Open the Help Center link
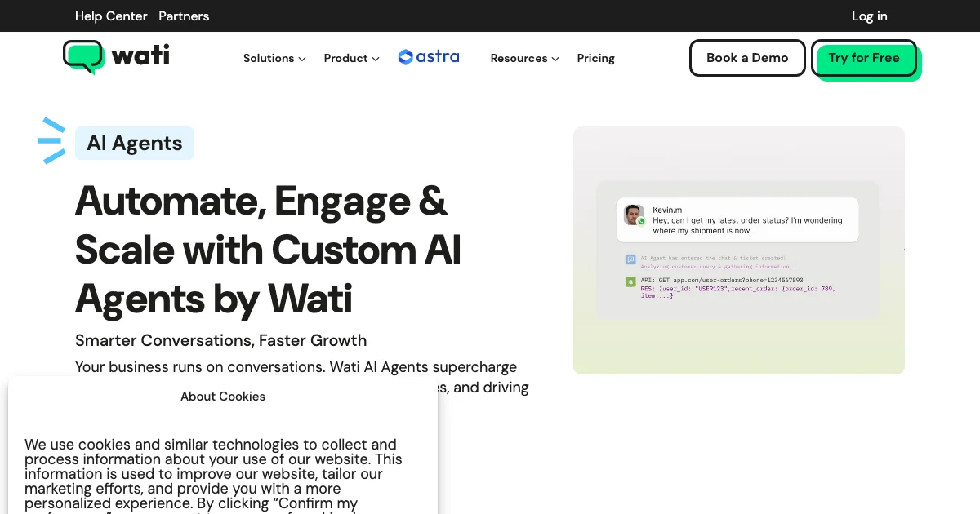The height and width of the screenshot is (514, 980). coord(111,16)
